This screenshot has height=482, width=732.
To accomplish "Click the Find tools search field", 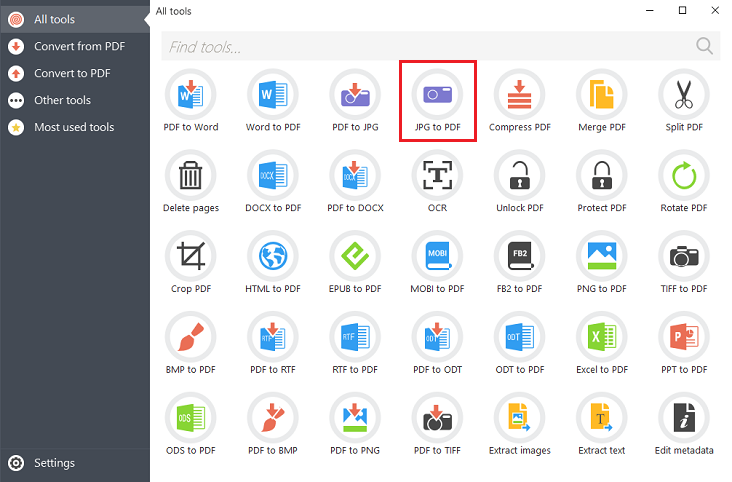I will pyautogui.click(x=441, y=46).
